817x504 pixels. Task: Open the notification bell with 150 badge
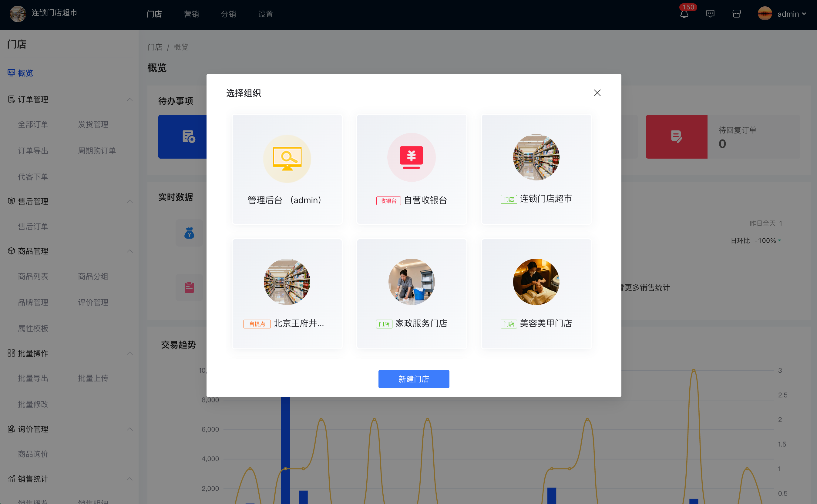pos(684,14)
